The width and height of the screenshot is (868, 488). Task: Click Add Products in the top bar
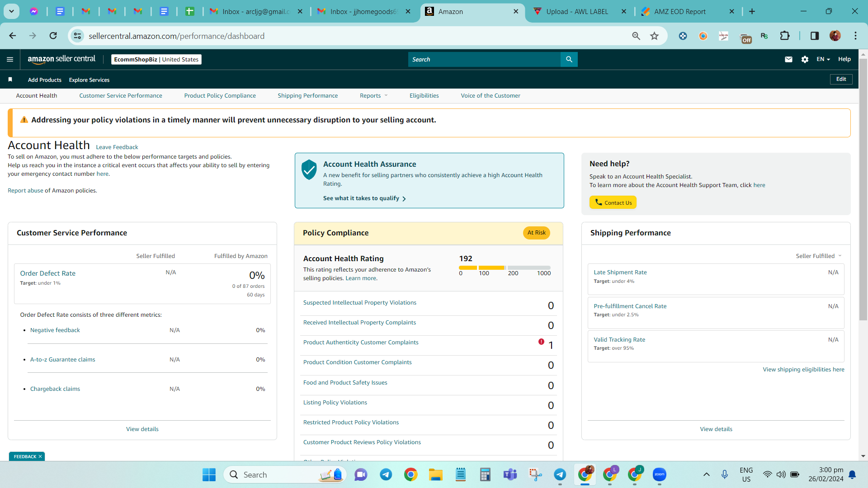pyautogui.click(x=45, y=80)
